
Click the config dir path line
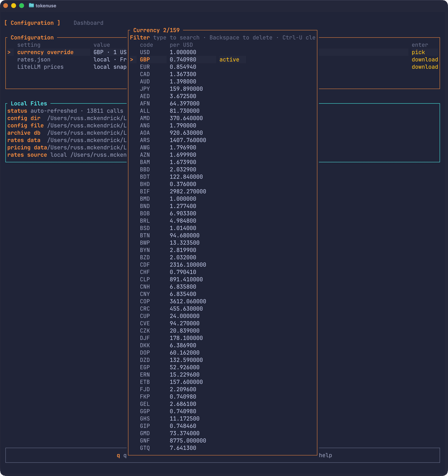click(x=67, y=118)
